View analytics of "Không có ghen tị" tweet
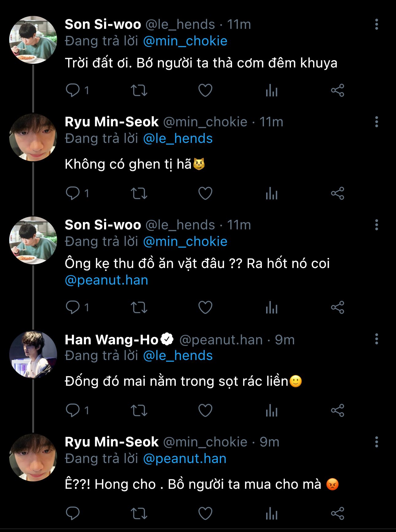The width and height of the screenshot is (396, 532). [x=271, y=193]
